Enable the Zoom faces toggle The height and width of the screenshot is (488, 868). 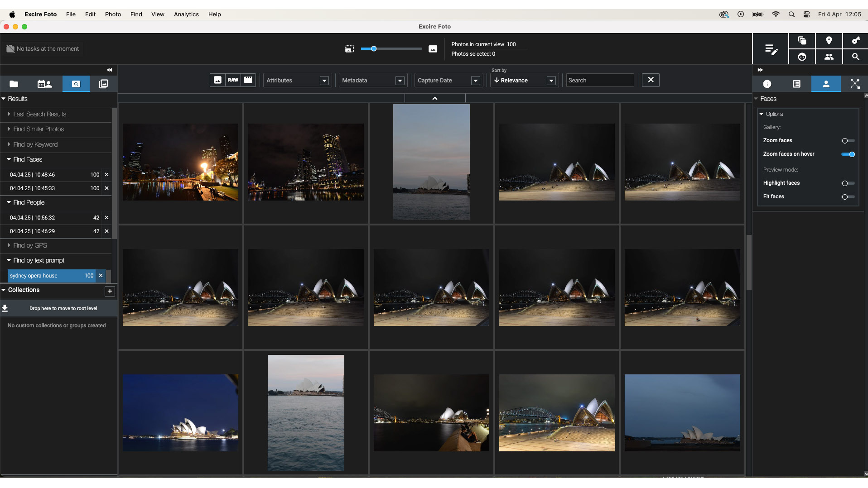pyautogui.click(x=848, y=141)
